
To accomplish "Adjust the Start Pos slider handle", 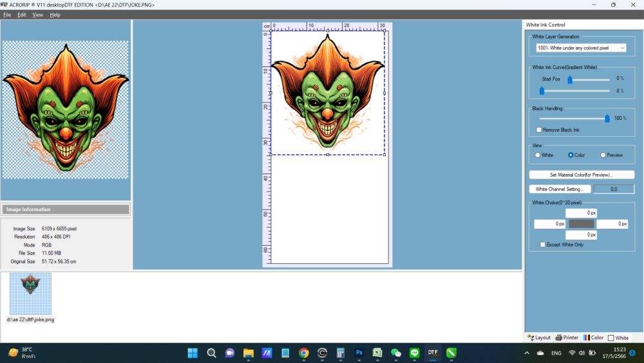I will 570,79.
